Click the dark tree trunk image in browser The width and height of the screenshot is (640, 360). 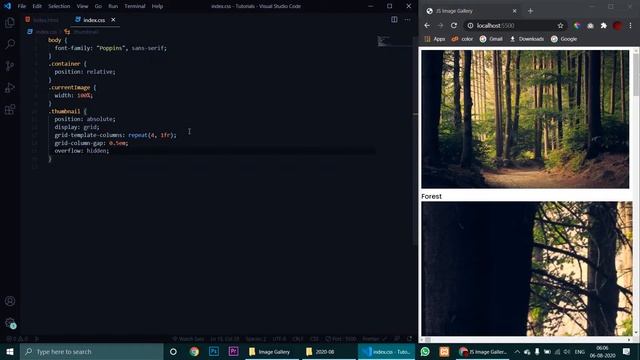click(527, 269)
